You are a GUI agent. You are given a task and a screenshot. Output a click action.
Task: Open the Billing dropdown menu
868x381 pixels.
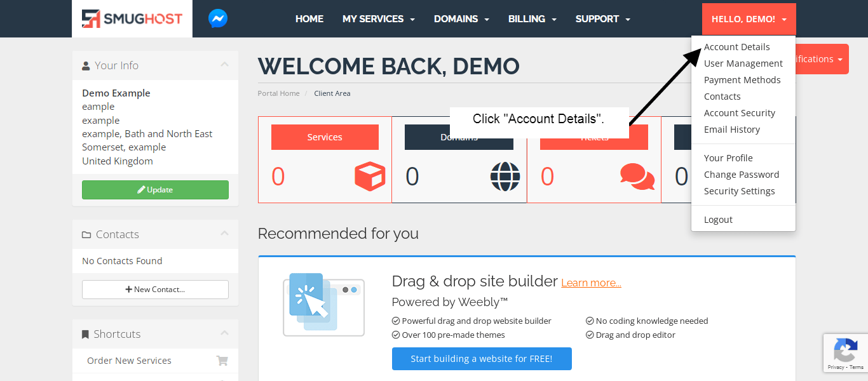coord(532,19)
